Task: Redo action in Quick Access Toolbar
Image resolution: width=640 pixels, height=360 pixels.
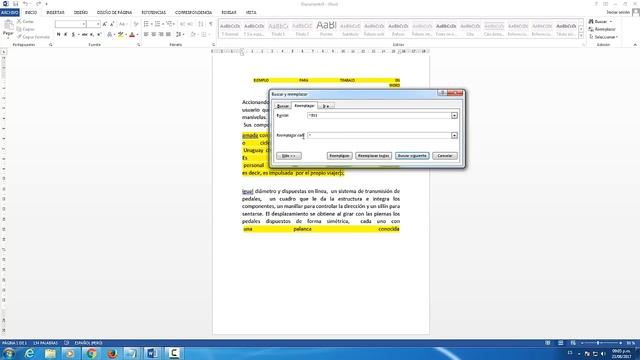Action: tap(38, 4)
